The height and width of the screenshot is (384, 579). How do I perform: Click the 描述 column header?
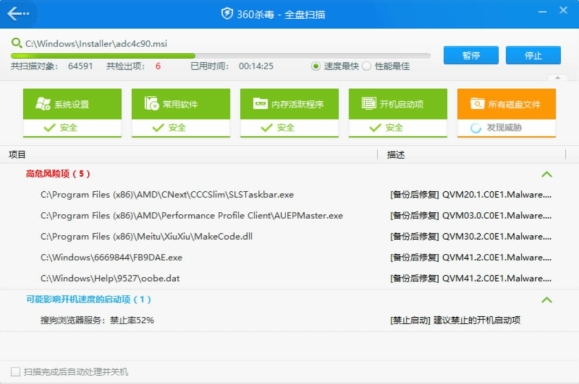click(x=395, y=155)
